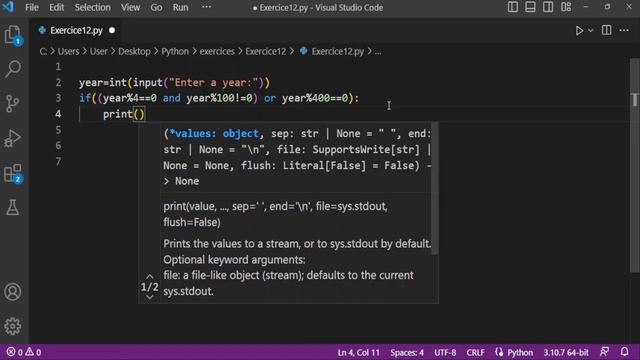The image size is (640, 360).
Task: Click Ln 4, Col 11 status item
Action: tap(358, 353)
